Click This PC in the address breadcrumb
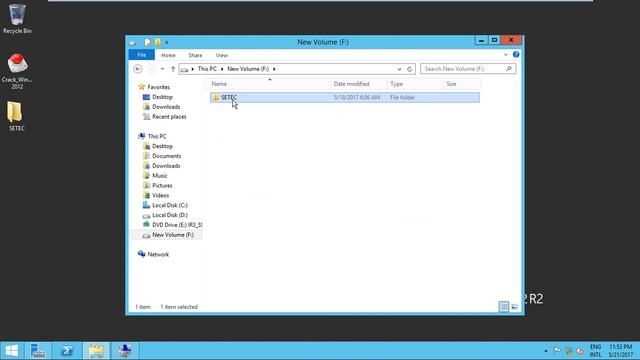The width and height of the screenshot is (640, 360). pos(207,69)
